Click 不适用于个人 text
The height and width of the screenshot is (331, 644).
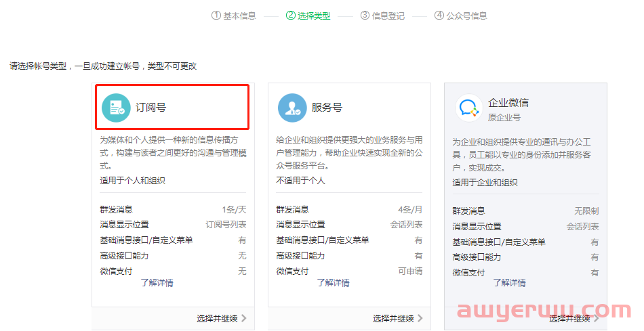click(x=300, y=181)
